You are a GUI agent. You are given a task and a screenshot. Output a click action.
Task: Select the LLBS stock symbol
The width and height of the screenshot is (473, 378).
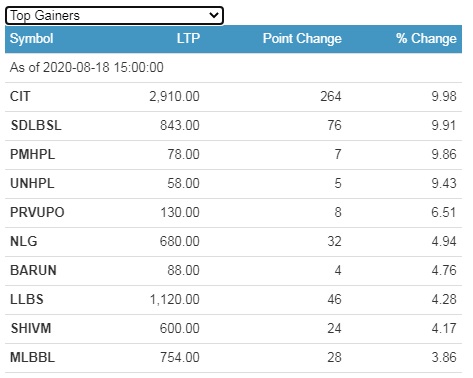tap(27, 300)
